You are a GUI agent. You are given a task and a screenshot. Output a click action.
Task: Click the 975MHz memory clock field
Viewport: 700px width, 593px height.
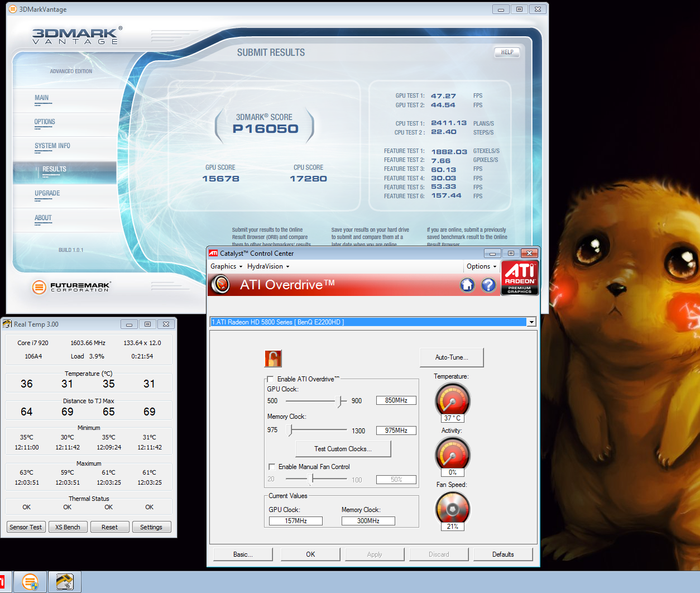point(396,431)
